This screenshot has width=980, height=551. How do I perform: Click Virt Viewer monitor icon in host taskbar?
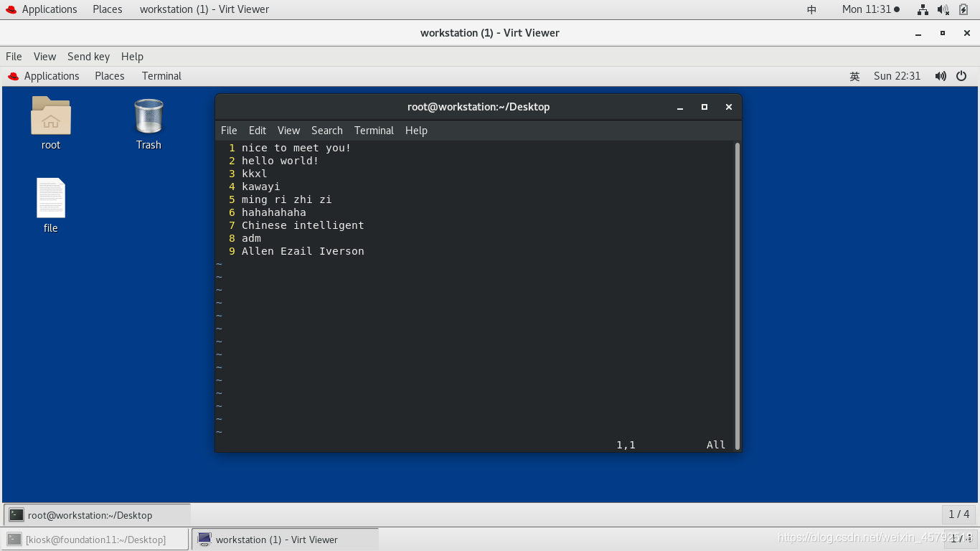point(204,540)
